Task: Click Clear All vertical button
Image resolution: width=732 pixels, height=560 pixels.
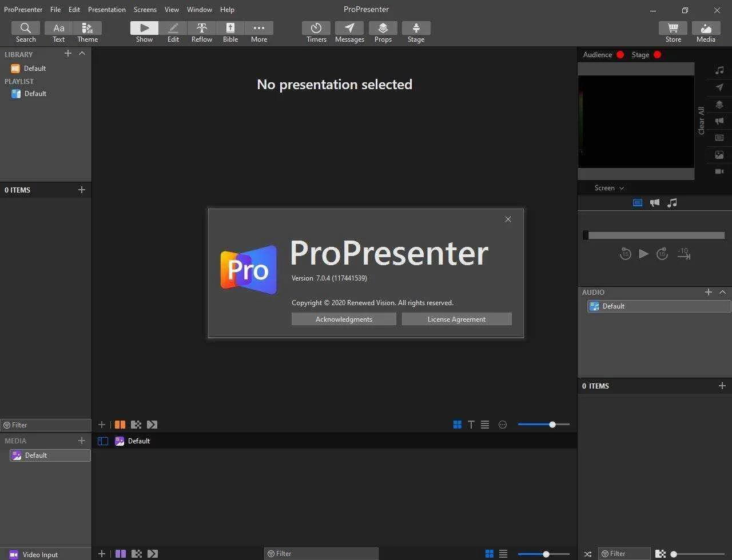Action: coord(702,121)
